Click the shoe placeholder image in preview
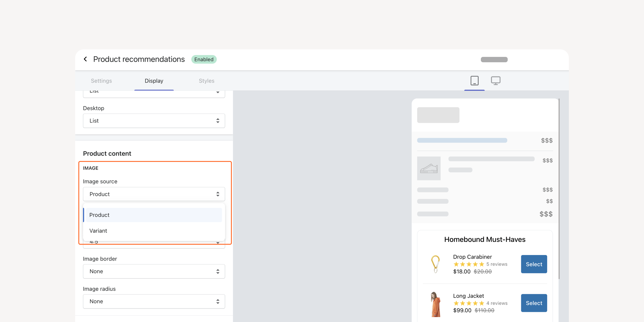 tap(428, 168)
